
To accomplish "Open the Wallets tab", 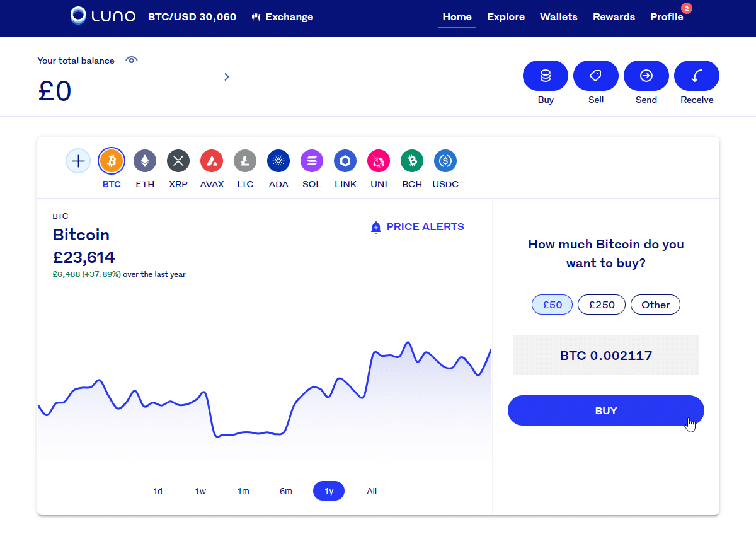I will (x=559, y=17).
